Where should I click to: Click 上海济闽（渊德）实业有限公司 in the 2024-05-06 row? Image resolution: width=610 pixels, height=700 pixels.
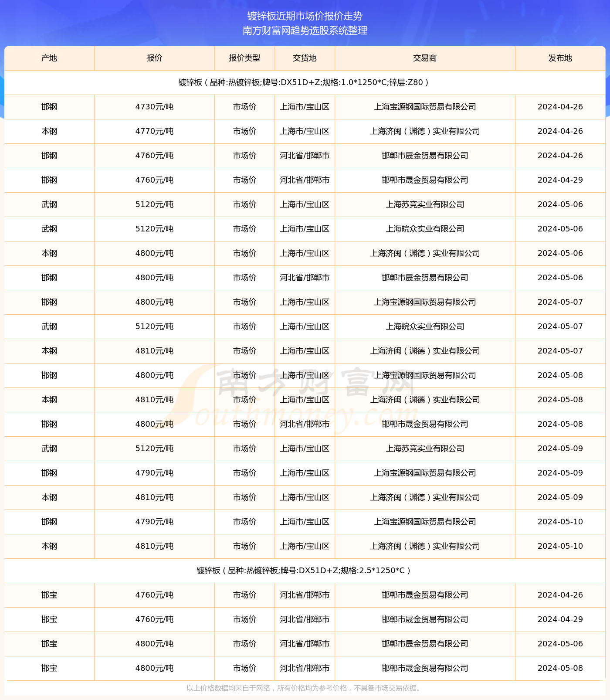pos(425,253)
